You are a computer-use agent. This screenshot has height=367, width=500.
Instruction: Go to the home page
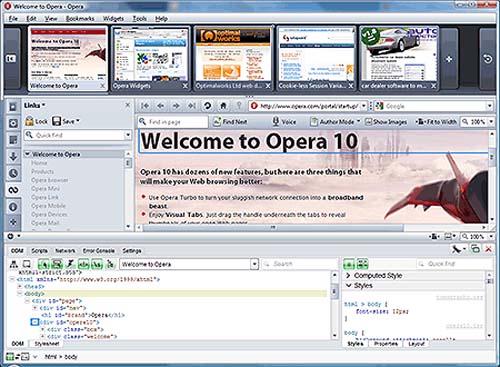pyautogui.click(x=223, y=106)
